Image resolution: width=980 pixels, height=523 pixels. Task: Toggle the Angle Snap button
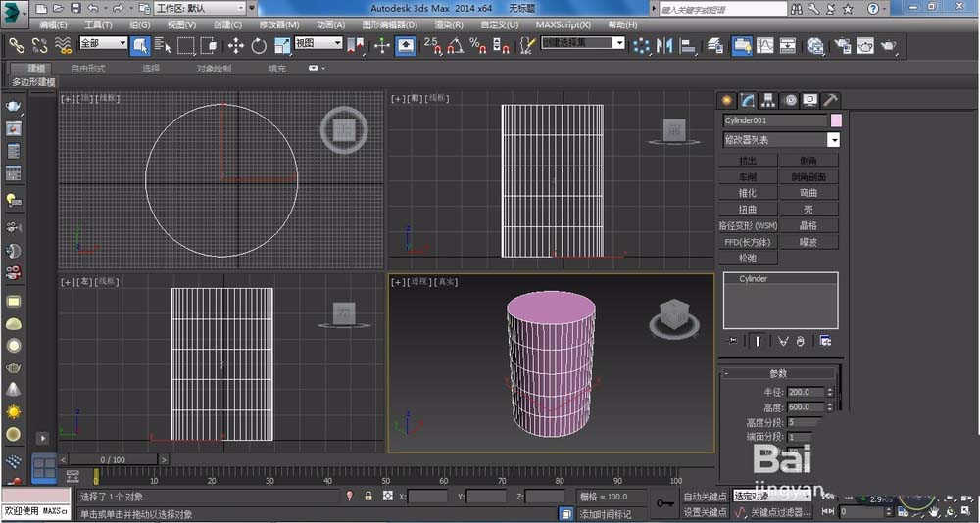pyautogui.click(x=454, y=45)
